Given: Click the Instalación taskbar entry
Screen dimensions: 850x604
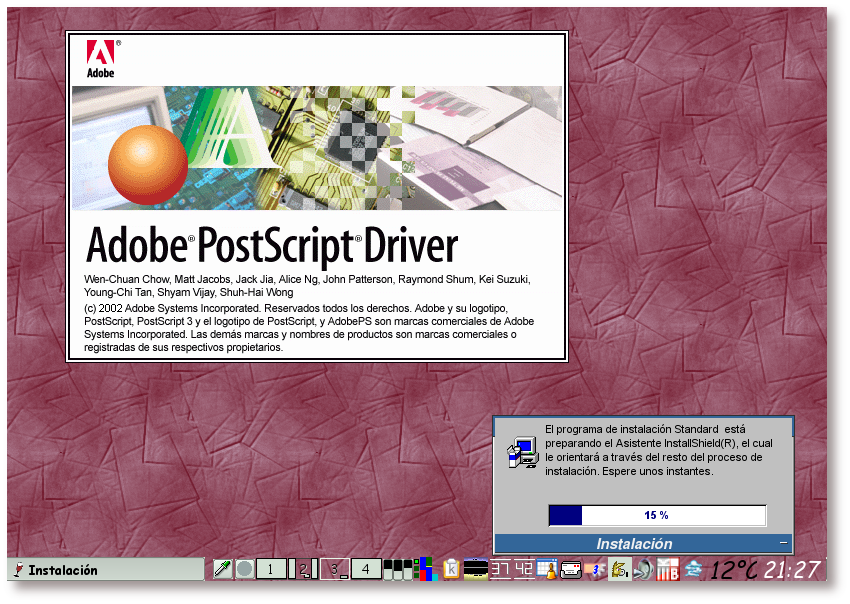Looking at the screenshot, I should [x=106, y=570].
